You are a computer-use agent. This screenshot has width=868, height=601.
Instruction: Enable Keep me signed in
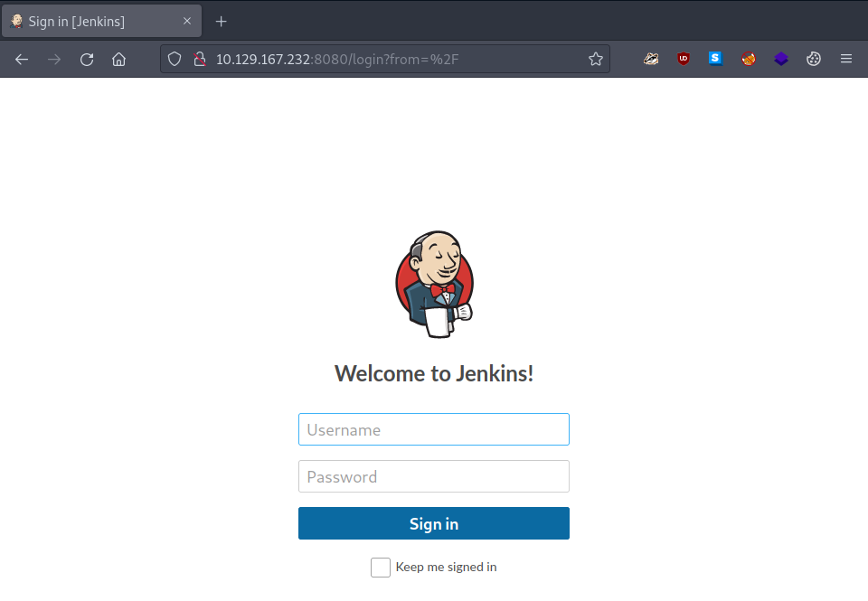[x=380, y=568]
